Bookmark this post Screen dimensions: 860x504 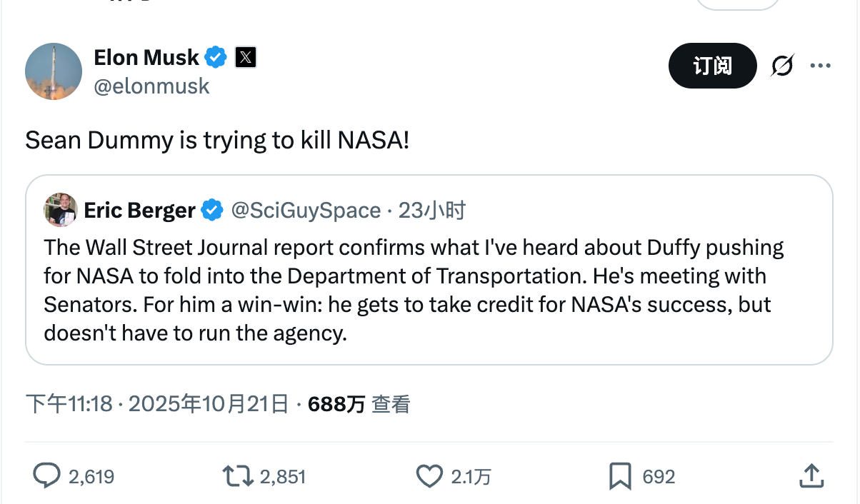click(620, 475)
